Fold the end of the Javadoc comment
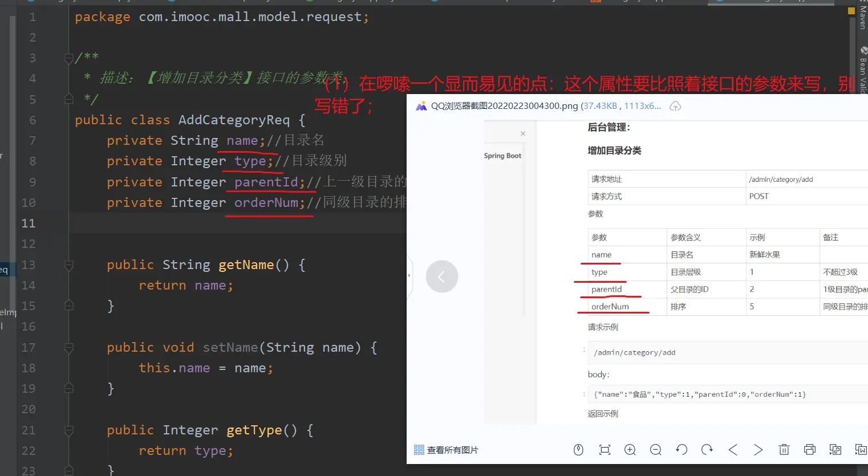 (x=69, y=99)
